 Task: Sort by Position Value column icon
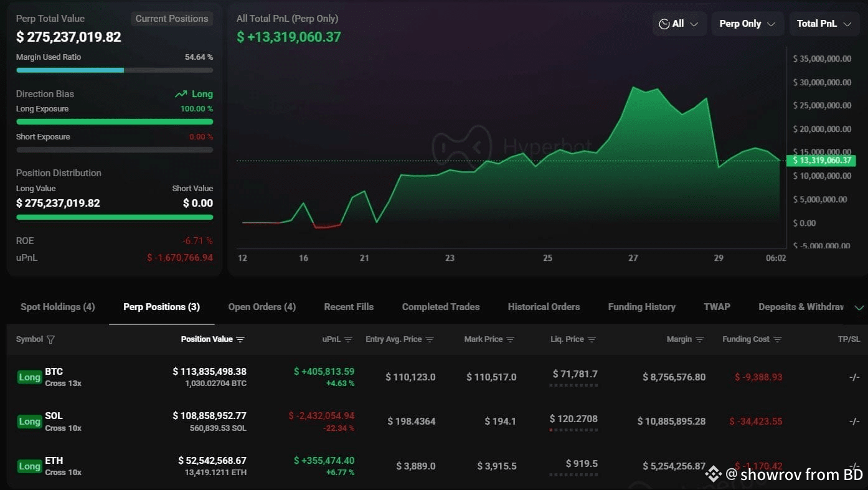pyautogui.click(x=240, y=339)
